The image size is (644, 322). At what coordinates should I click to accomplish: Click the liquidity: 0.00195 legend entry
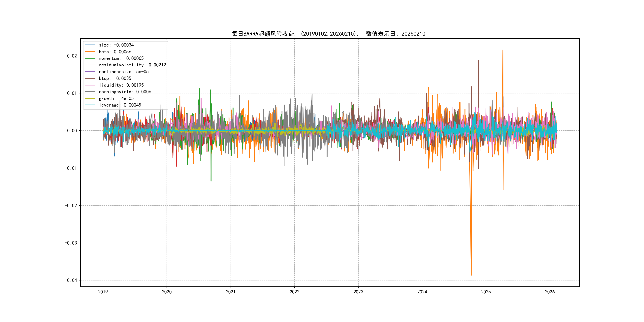(121, 85)
